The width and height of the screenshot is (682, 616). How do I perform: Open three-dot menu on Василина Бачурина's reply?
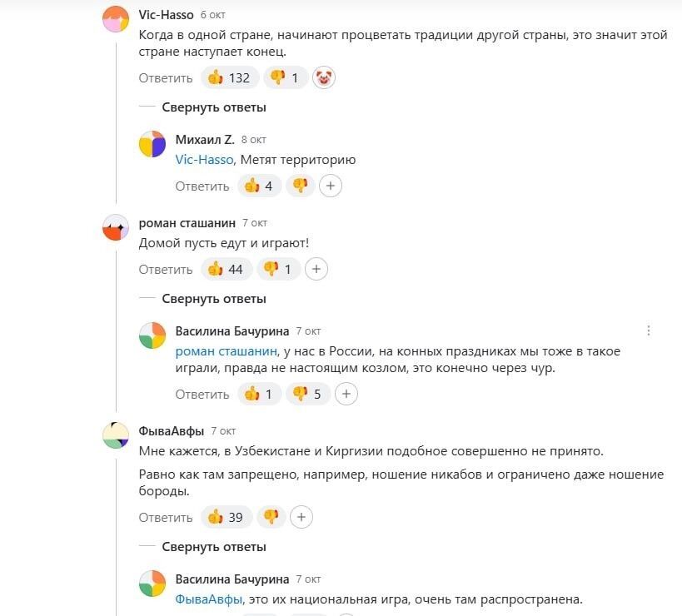649,330
